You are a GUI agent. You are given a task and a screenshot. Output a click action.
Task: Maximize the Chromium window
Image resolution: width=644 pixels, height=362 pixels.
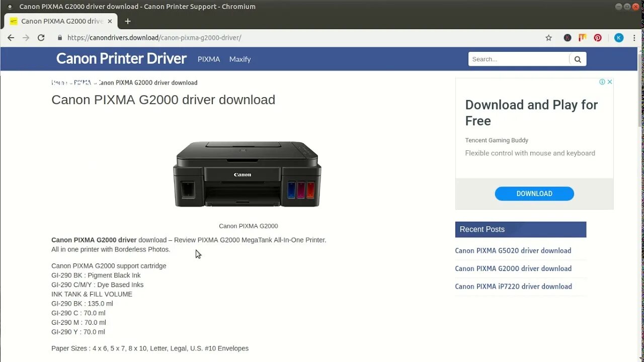[x=627, y=7]
